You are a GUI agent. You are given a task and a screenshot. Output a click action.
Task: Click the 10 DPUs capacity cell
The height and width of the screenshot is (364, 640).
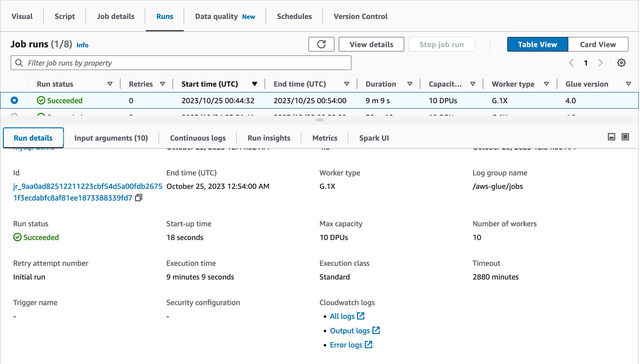click(x=443, y=101)
